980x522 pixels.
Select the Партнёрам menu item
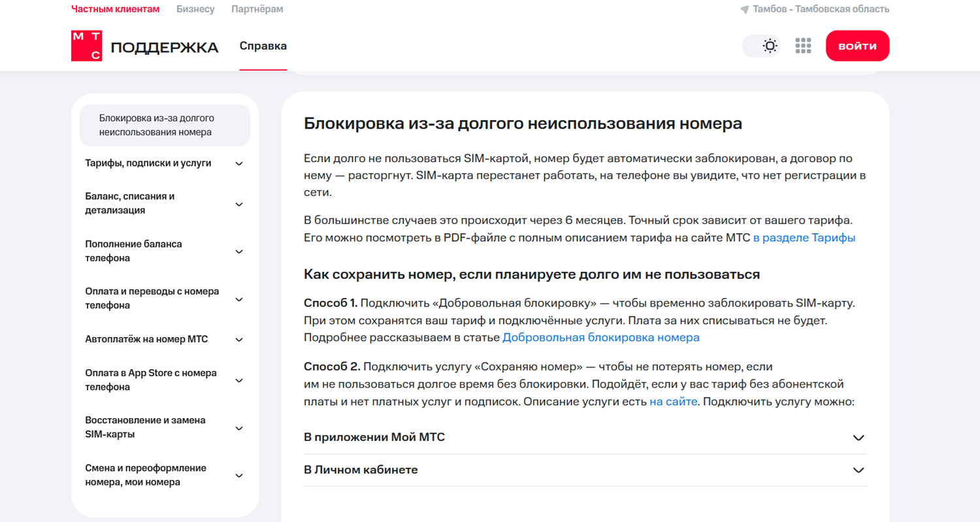[257, 9]
